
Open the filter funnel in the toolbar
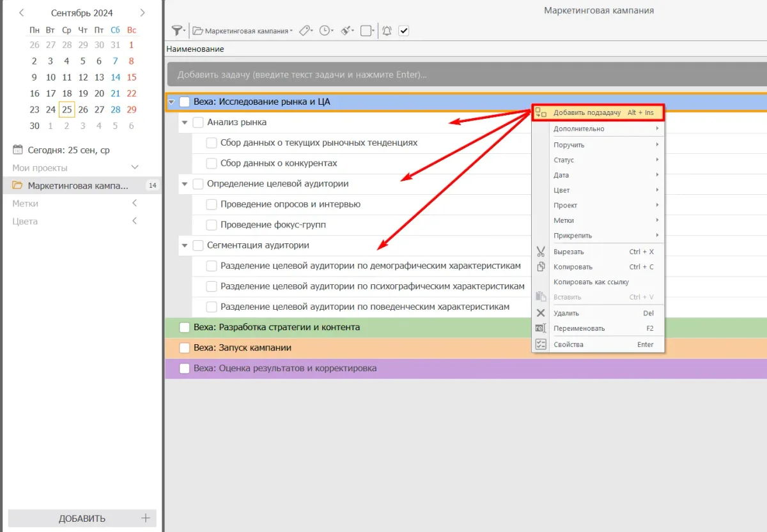(x=178, y=31)
